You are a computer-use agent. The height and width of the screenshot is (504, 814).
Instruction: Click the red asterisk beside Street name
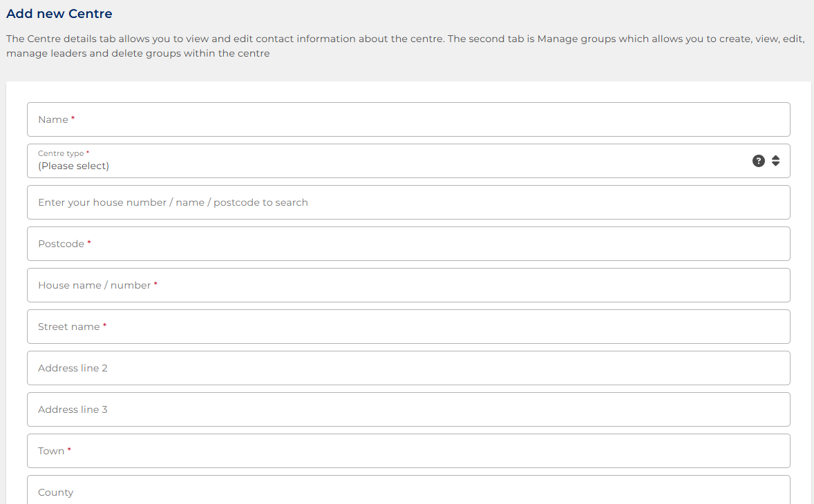[104, 326]
